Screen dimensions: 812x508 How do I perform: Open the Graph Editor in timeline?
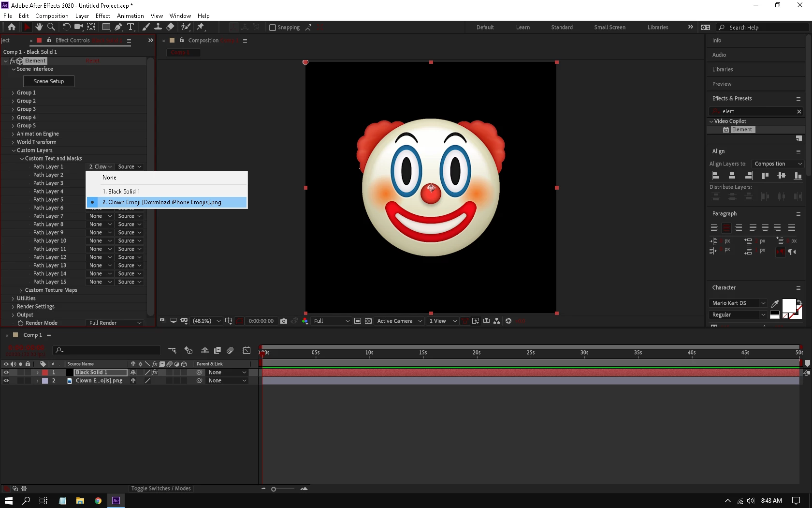(246, 350)
